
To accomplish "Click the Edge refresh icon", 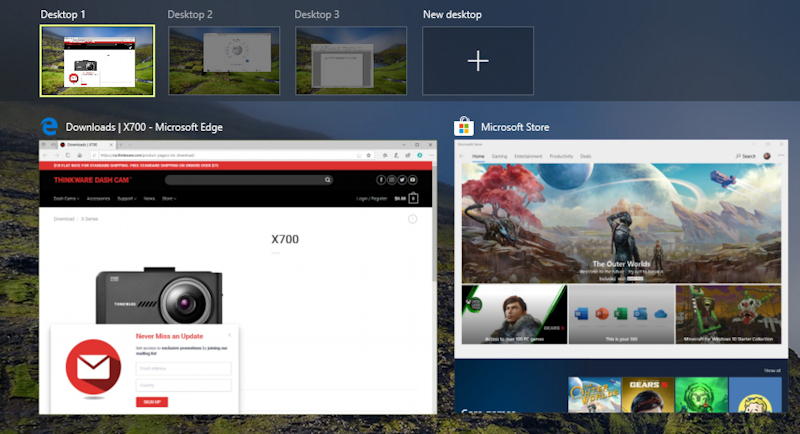I will 68,155.
